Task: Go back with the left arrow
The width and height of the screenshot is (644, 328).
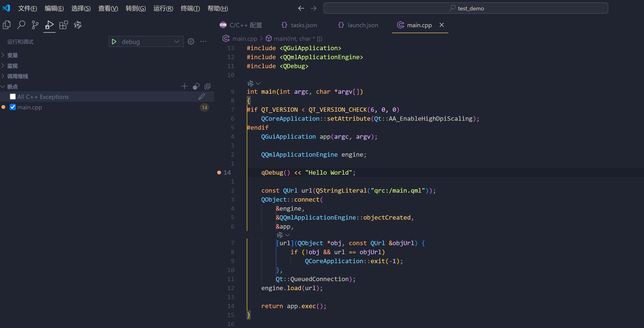Action: pos(301,8)
